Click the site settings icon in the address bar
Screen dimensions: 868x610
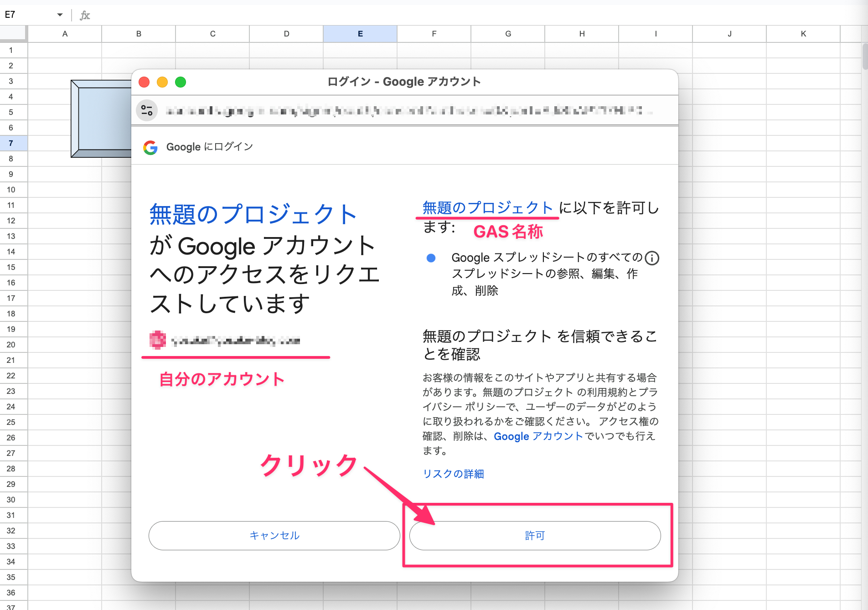147,110
